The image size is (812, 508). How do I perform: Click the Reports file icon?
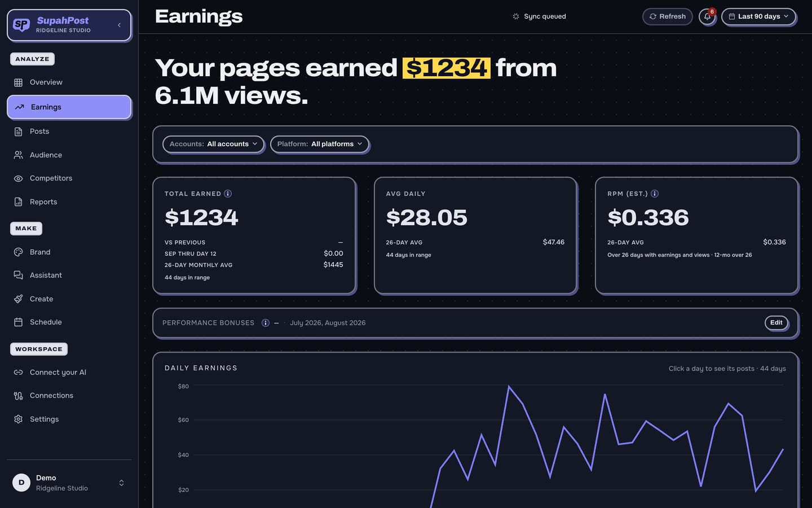pyautogui.click(x=19, y=202)
